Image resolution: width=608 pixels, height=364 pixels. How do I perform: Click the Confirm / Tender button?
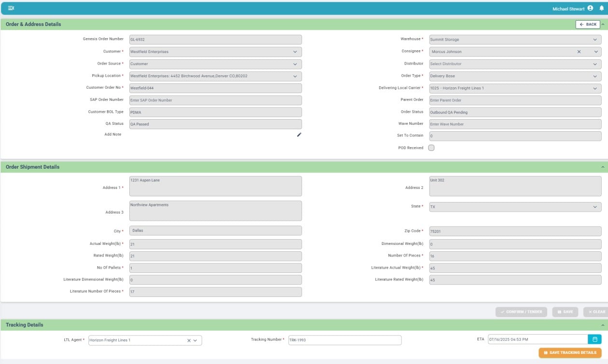(521, 312)
